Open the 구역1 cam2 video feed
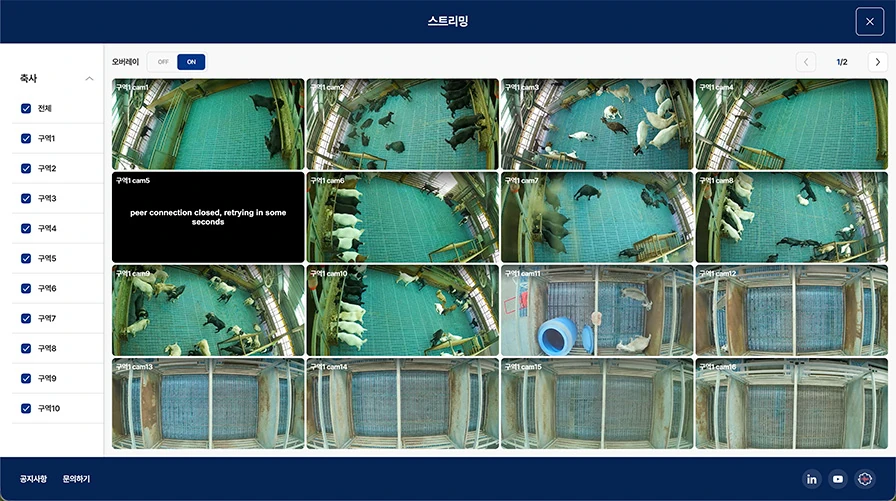Viewport: 896px width, 501px height. coord(402,124)
